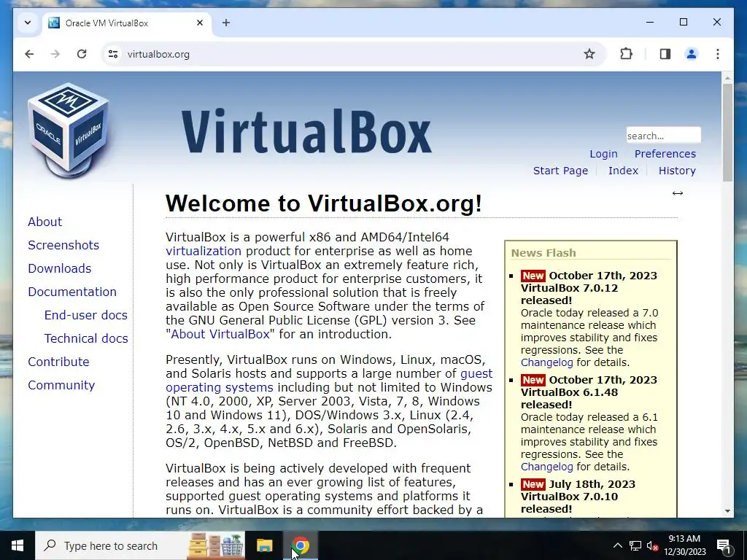Reload the VirtualBox page
Image resolution: width=747 pixels, height=560 pixels.
[x=82, y=54]
